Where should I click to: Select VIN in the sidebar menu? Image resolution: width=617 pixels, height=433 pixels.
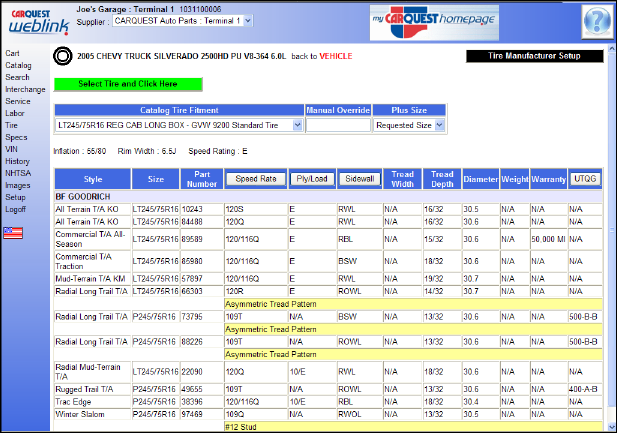click(x=11, y=149)
